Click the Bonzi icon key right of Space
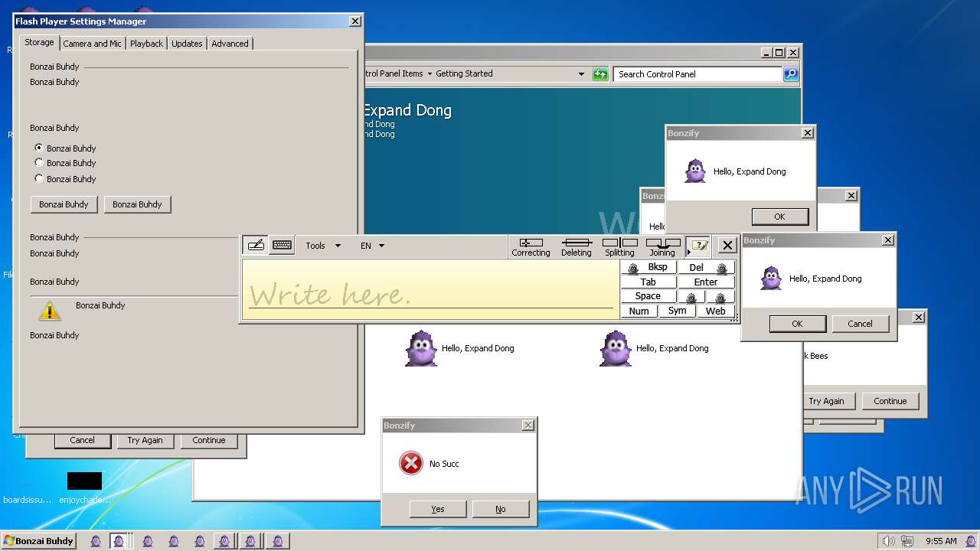 pos(692,297)
